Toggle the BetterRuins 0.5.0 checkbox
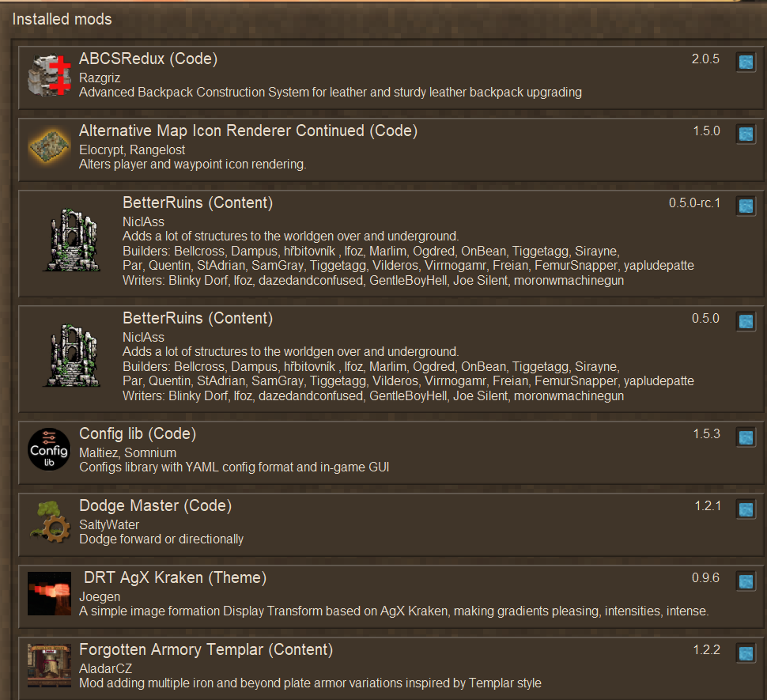This screenshot has width=767, height=700. tap(746, 321)
